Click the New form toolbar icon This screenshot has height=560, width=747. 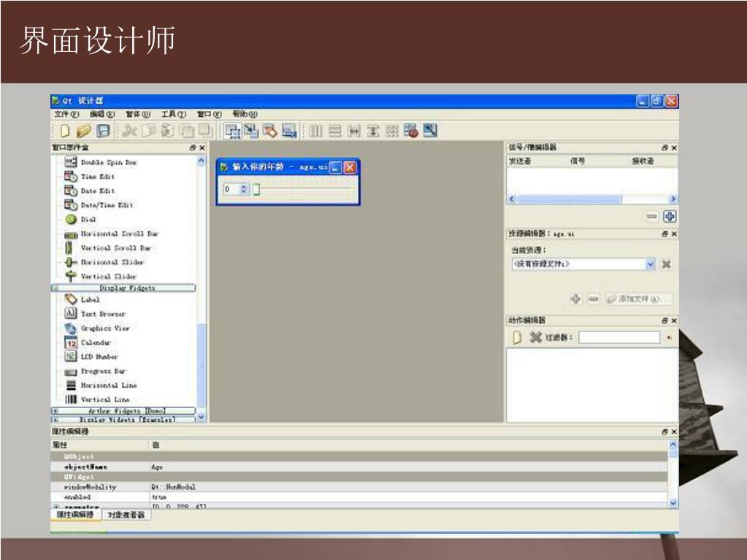pyautogui.click(x=65, y=131)
